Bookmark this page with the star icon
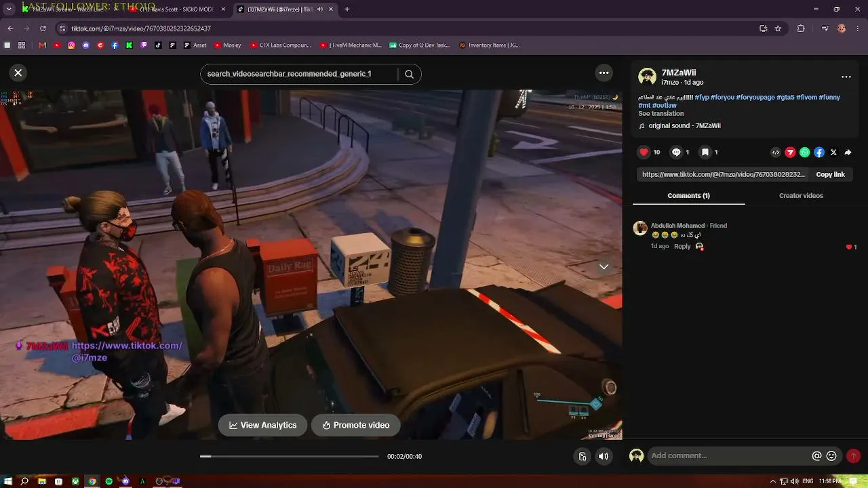Viewport: 868px width, 488px height. (x=778, y=28)
